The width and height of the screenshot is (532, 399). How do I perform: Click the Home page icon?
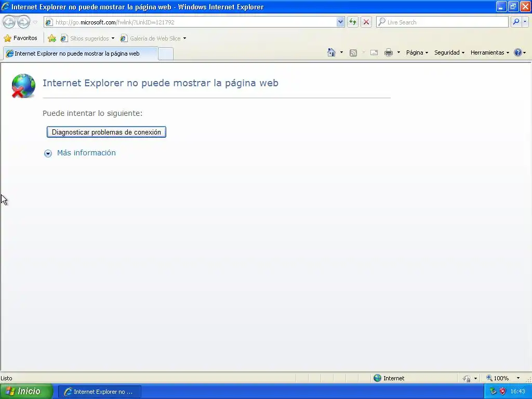click(x=331, y=52)
